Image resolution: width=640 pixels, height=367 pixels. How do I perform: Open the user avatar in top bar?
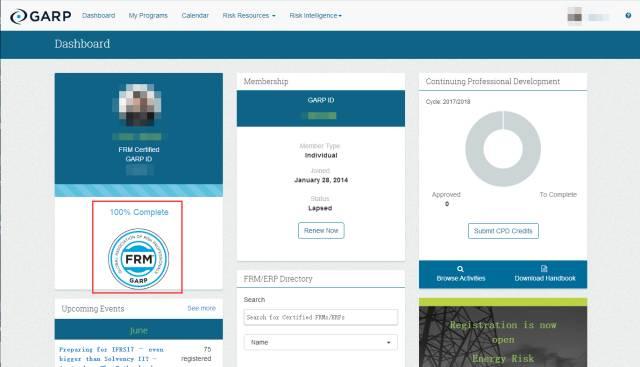pos(575,17)
